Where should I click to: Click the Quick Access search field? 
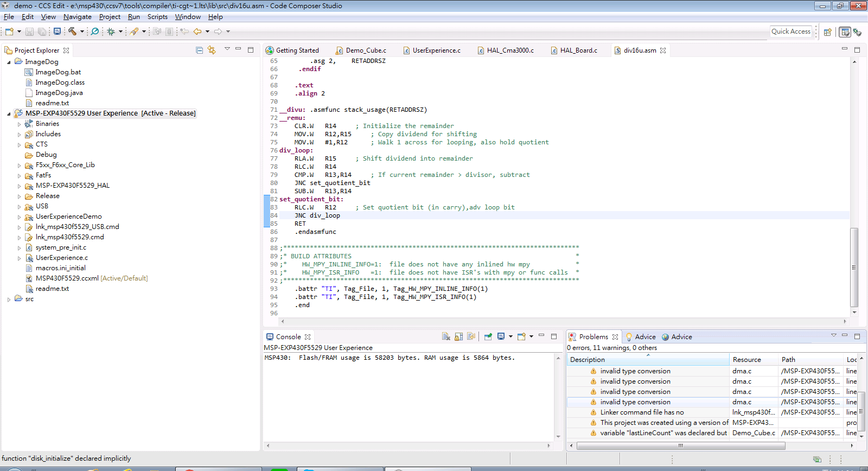coord(790,31)
